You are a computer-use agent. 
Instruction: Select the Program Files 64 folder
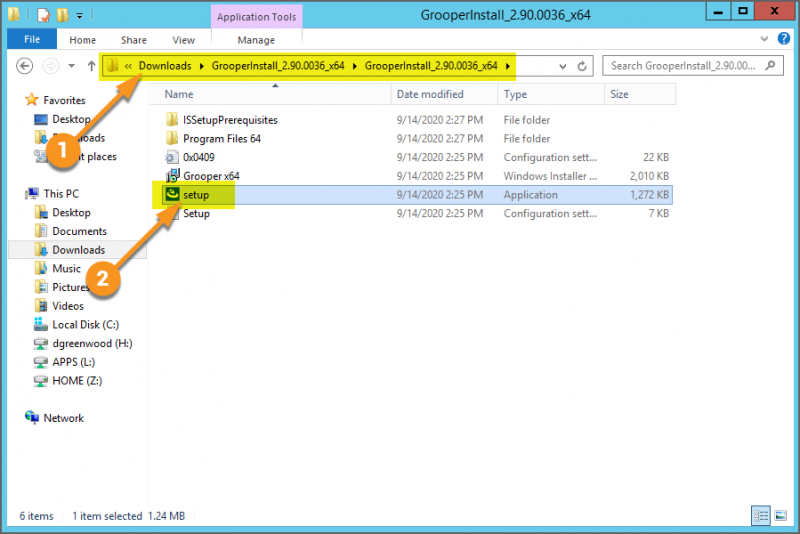point(221,139)
